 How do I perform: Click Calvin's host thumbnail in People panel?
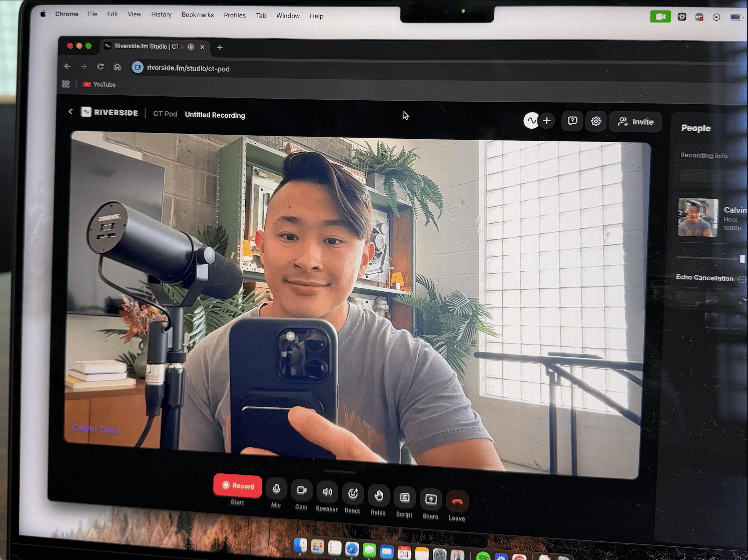(x=698, y=217)
